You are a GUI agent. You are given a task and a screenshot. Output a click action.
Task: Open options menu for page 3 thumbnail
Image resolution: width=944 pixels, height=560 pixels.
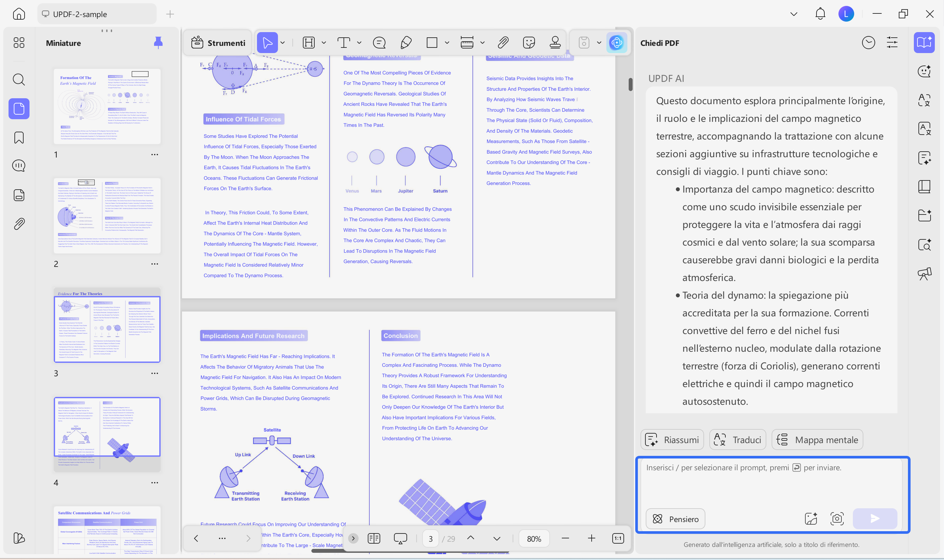(x=154, y=373)
